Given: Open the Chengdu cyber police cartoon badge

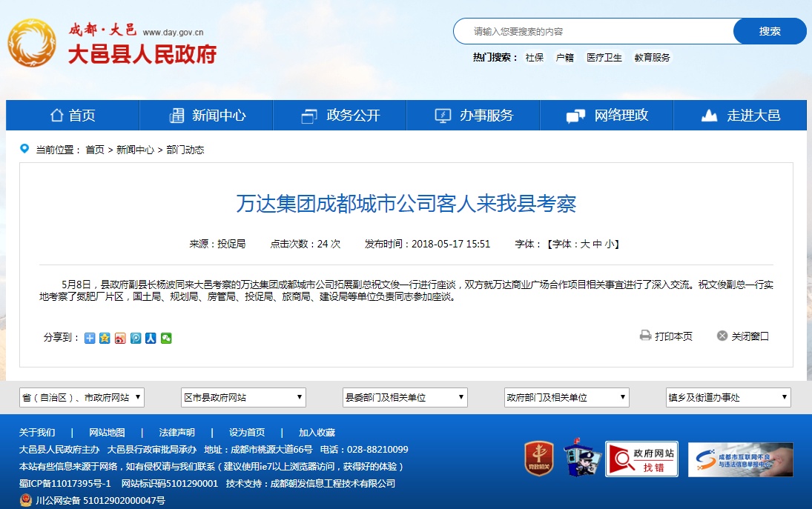Looking at the screenshot, I should (x=582, y=457).
